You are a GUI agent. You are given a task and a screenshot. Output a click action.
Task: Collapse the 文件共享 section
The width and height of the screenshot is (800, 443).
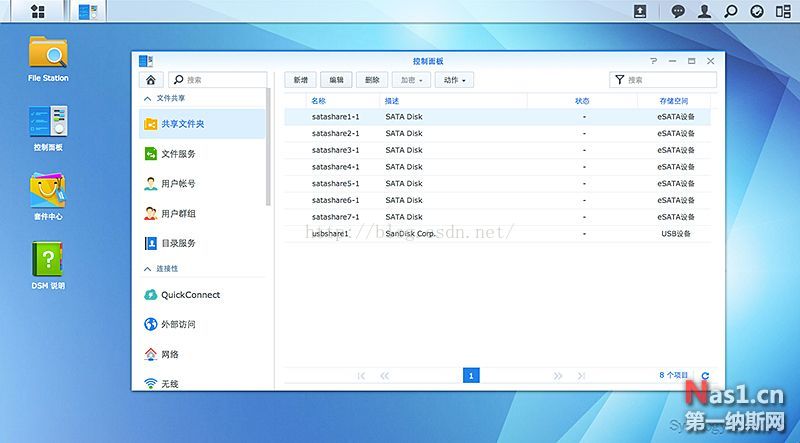[x=148, y=99]
